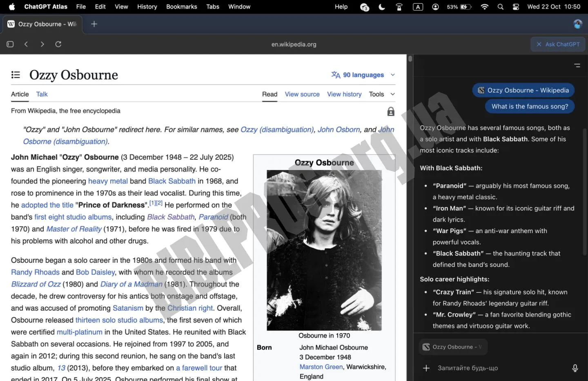Open Wikipedia table of contents icon
This screenshot has height=381, width=588.
[16, 75]
